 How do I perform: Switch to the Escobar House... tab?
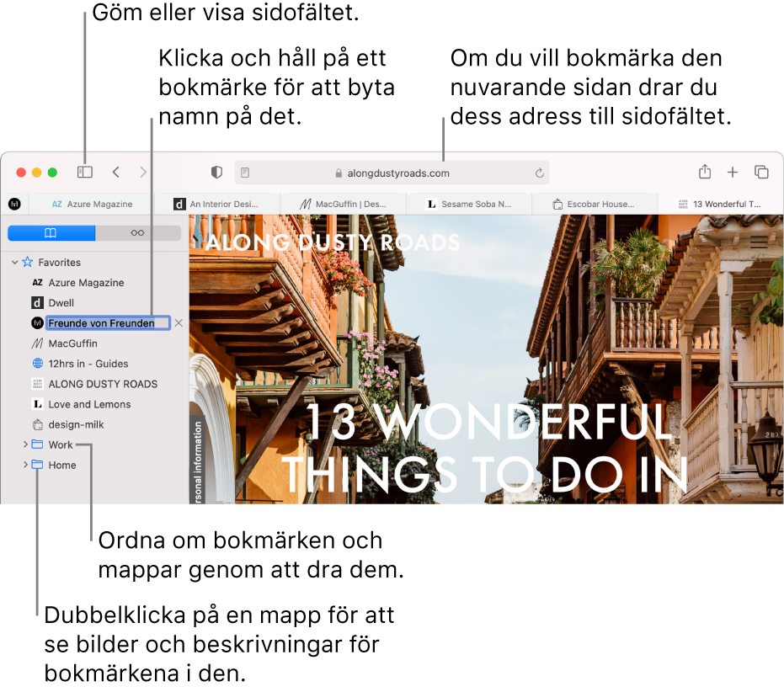pyautogui.click(x=595, y=204)
